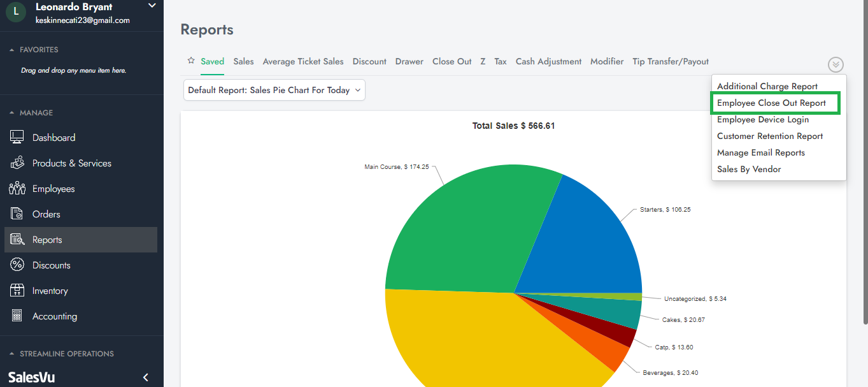The width and height of the screenshot is (868, 387).
Task: Expand the user account chevron
Action: pos(152,6)
